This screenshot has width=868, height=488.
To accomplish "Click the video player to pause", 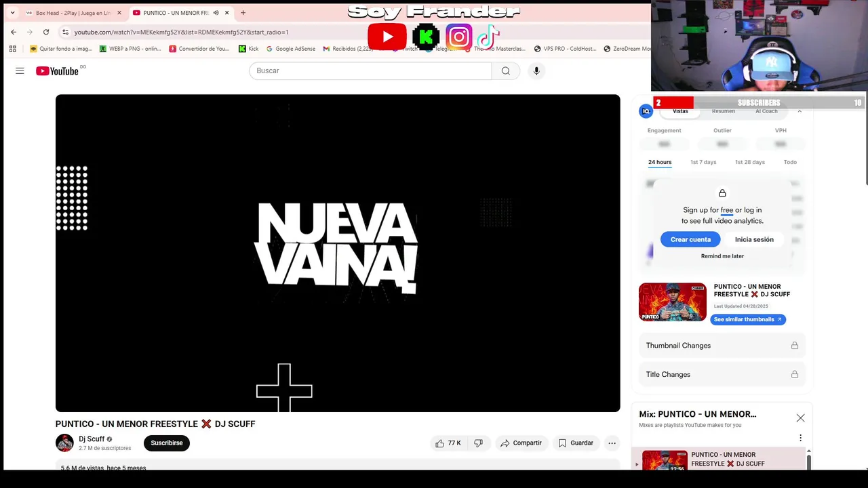I will pos(338,253).
